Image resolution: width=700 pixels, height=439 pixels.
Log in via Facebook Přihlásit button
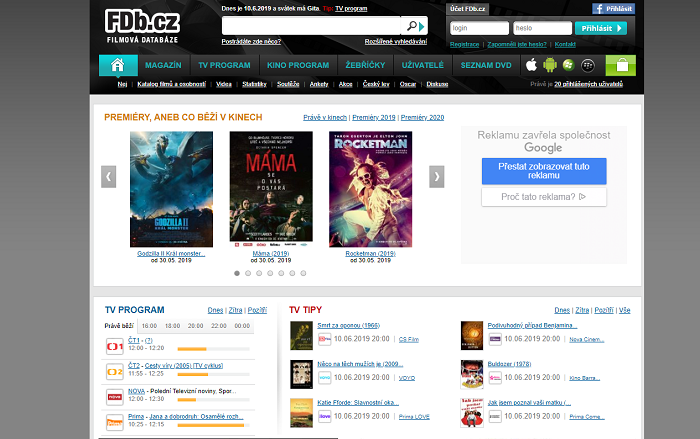coord(613,8)
